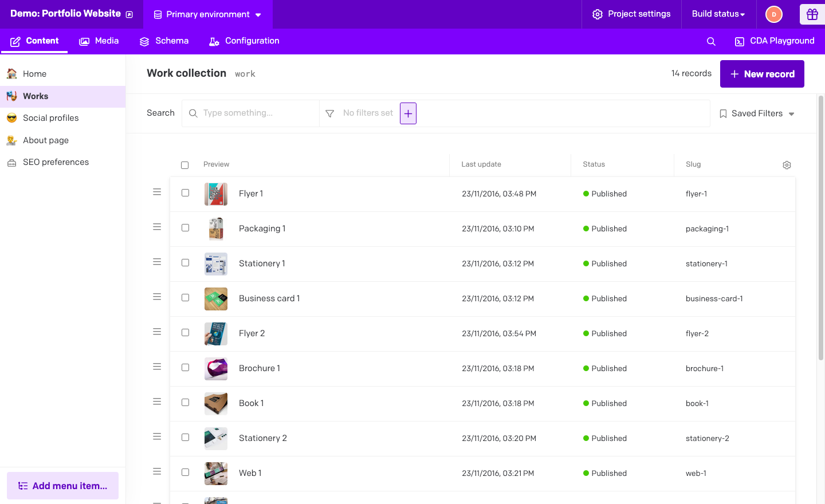Open SEO preferences in the sidebar
The width and height of the screenshot is (825, 504).
(x=62, y=162)
